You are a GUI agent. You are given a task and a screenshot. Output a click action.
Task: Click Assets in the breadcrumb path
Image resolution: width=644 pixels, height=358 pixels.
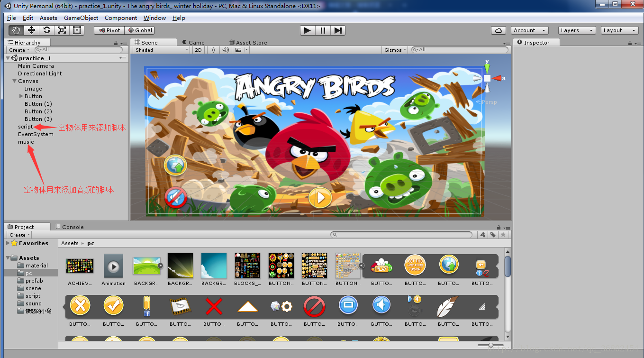click(x=70, y=243)
